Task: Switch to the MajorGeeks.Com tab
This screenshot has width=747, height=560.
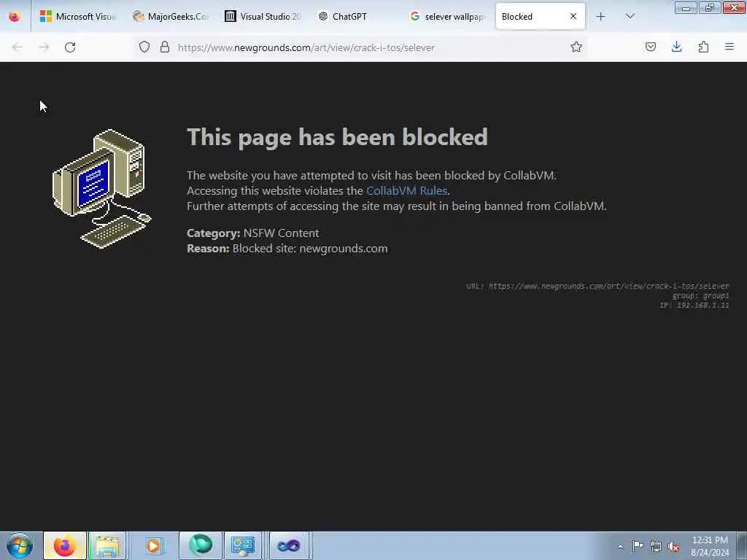Action: coord(170,17)
